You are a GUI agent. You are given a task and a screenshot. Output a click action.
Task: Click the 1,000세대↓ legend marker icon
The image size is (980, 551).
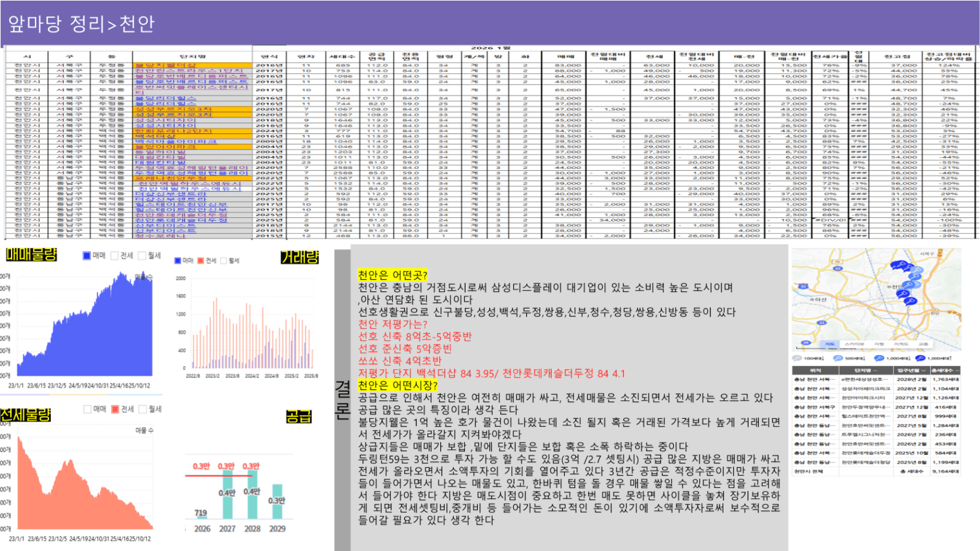[879, 358]
